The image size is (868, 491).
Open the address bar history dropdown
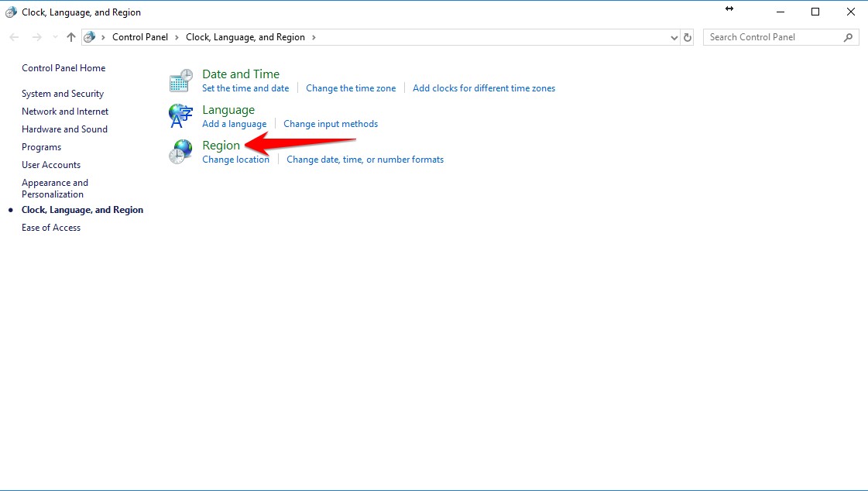(x=674, y=37)
